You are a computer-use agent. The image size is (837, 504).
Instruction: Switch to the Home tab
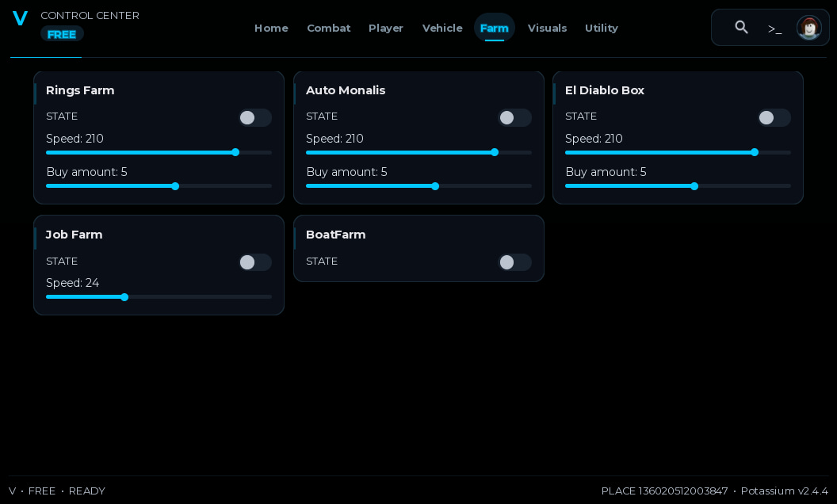[x=271, y=28]
